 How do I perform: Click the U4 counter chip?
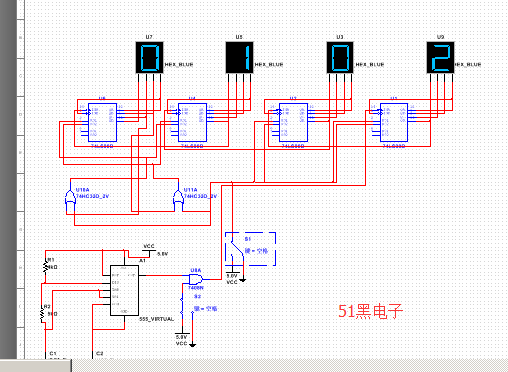pyautogui.click(x=192, y=122)
